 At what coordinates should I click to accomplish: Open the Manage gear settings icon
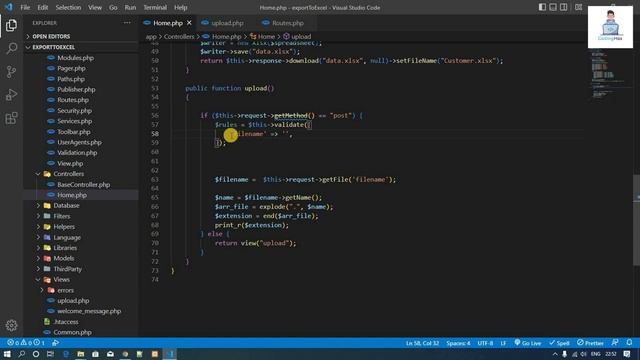click(x=11, y=325)
